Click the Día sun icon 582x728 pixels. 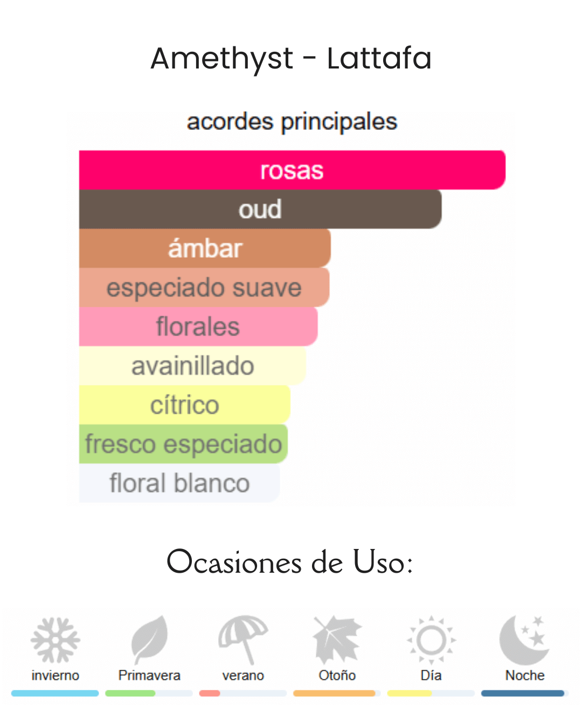coord(431,640)
